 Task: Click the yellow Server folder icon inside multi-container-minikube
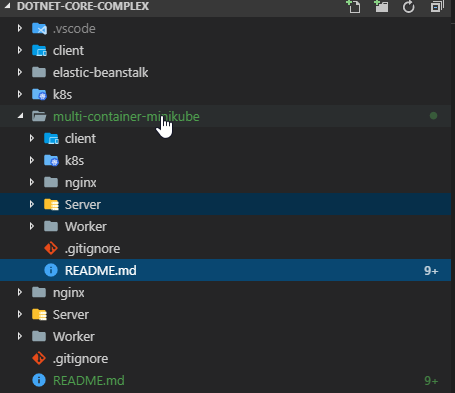tap(51, 204)
